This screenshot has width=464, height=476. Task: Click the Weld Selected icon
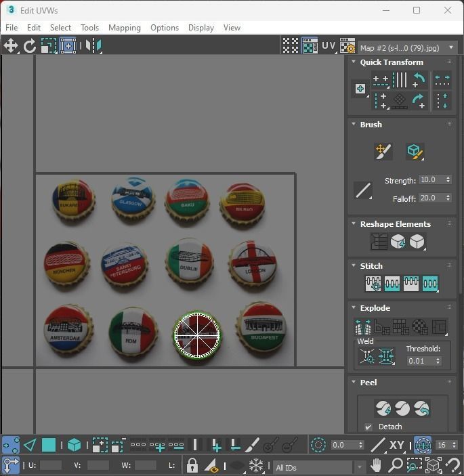point(386,355)
